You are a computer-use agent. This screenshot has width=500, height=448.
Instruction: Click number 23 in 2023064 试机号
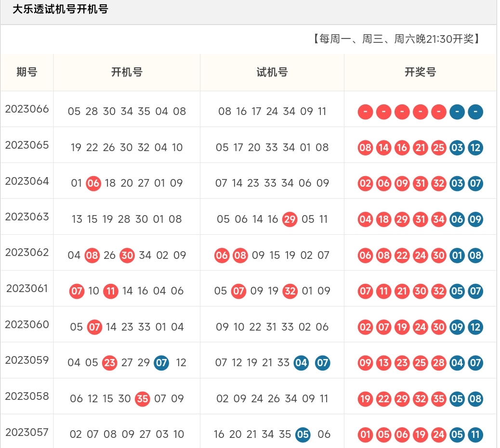pyautogui.click(x=253, y=183)
